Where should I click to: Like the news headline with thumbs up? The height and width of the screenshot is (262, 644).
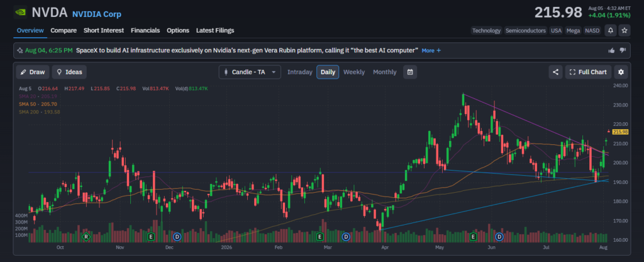click(611, 50)
